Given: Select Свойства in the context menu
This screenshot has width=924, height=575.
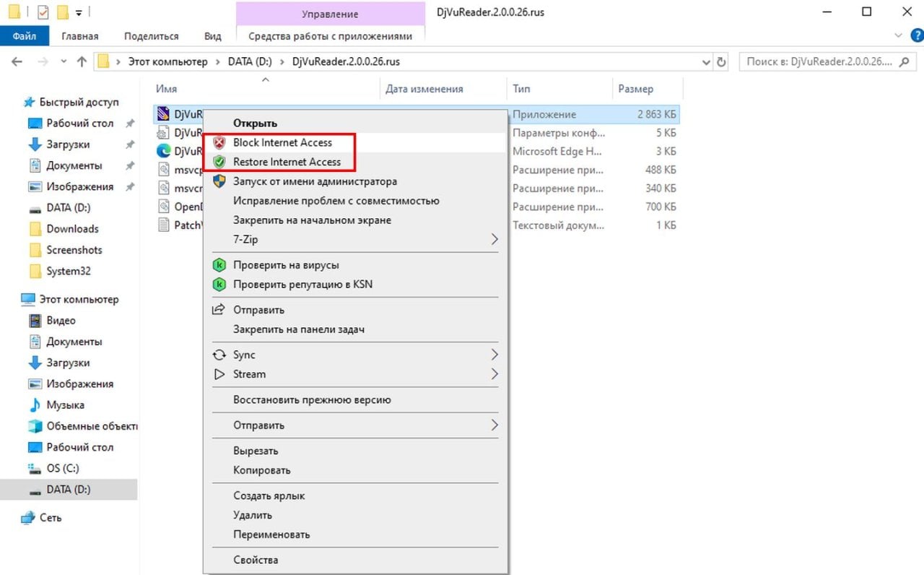Looking at the screenshot, I should pos(256,560).
